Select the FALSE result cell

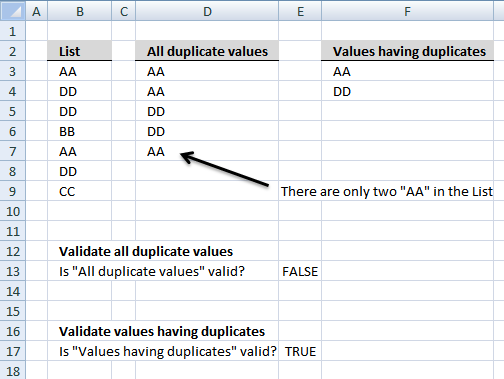point(300,271)
